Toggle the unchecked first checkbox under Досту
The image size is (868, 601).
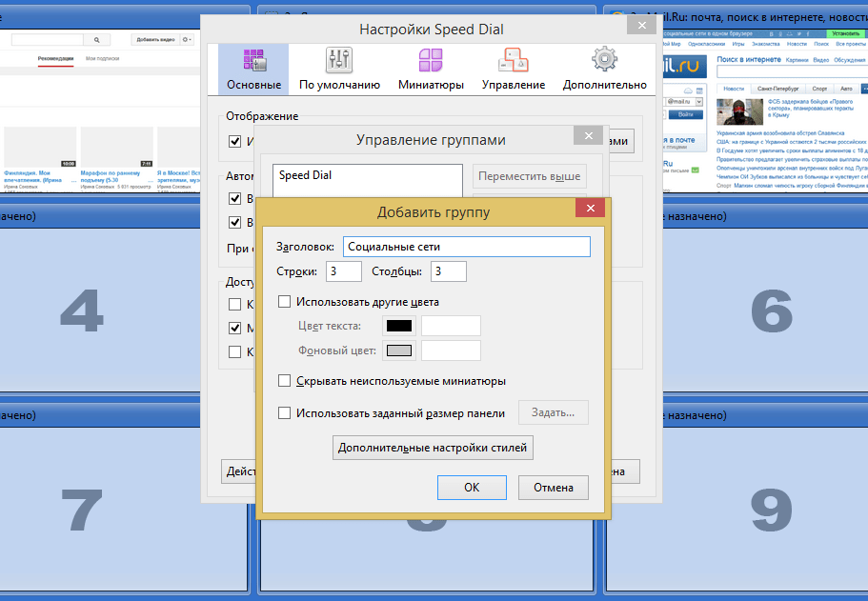click(x=234, y=305)
